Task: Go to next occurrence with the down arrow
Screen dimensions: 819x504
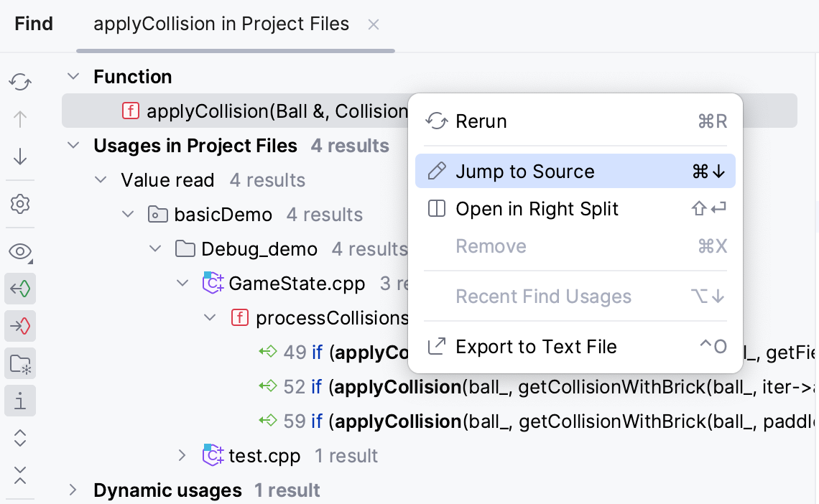Action: click(20, 157)
